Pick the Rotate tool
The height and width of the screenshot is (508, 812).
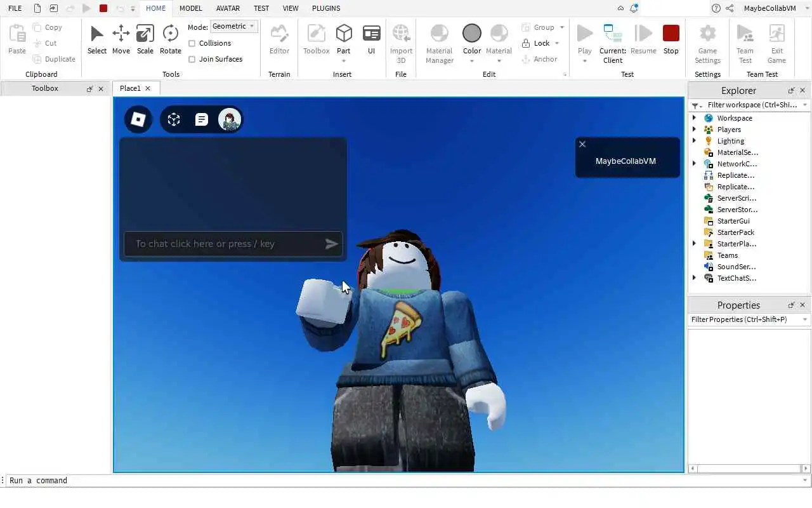point(170,40)
